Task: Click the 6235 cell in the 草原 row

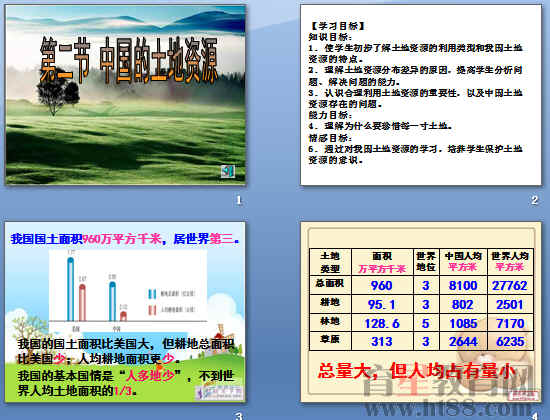Action: [510, 341]
